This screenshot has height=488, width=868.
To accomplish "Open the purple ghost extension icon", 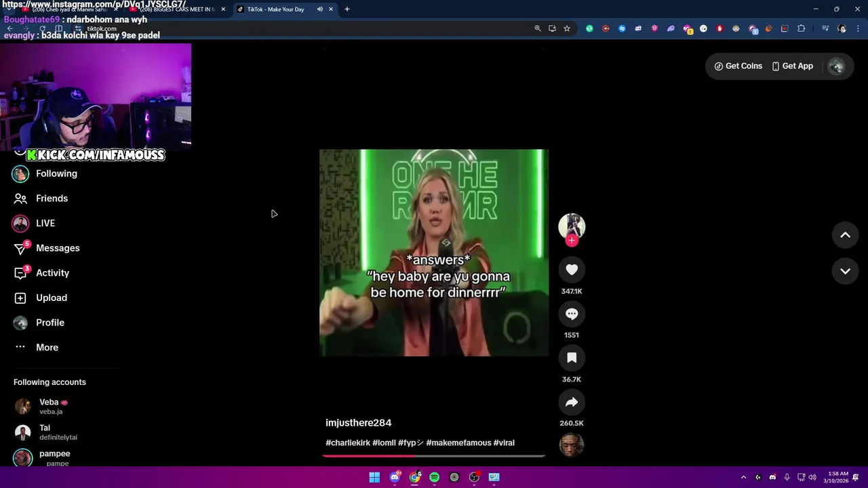I will pyautogui.click(x=671, y=28).
